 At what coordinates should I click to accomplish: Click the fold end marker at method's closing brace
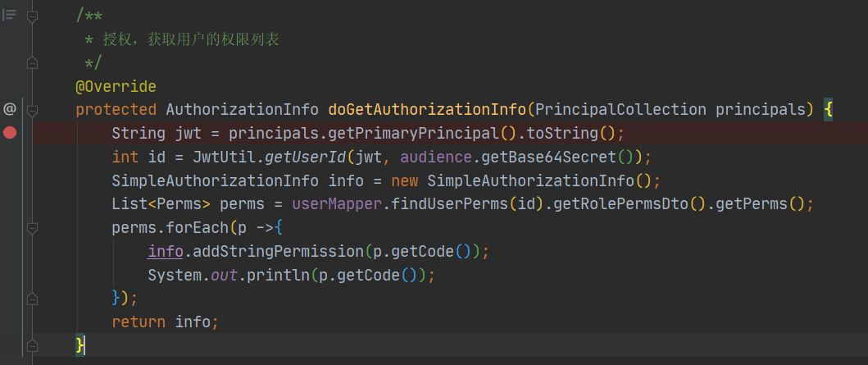tap(32, 345)
